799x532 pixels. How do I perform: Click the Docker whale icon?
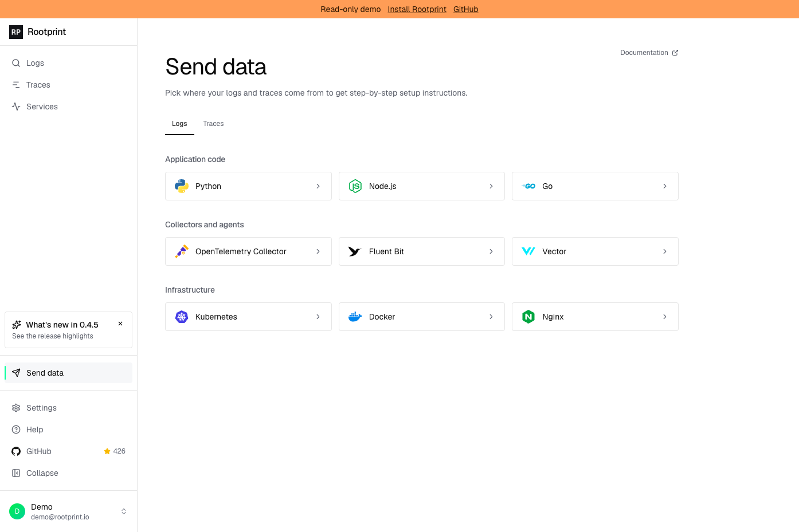pos(355,317)
